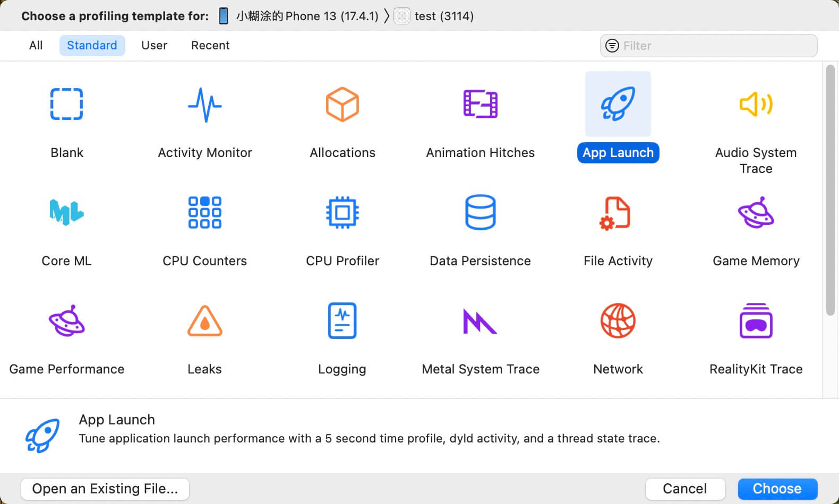Click the Metal System Trace label
Screen dimensions: 839x504
point(481,369)
